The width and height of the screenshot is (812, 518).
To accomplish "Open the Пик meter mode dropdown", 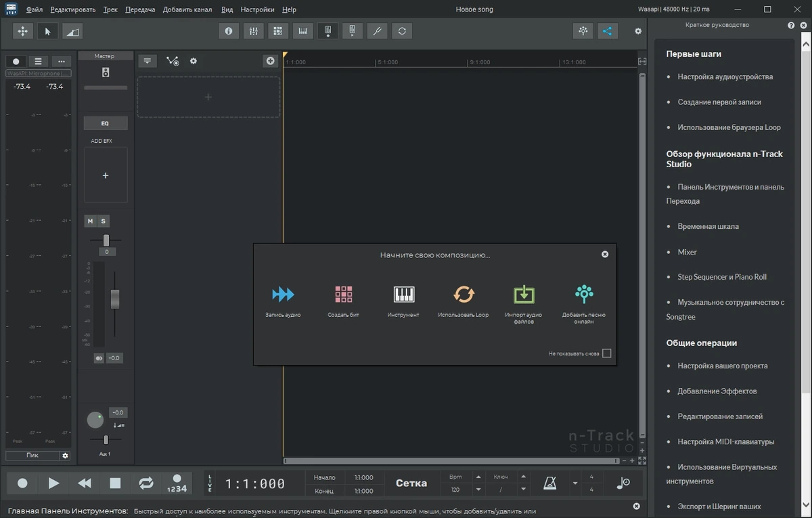I will [32, 456].
